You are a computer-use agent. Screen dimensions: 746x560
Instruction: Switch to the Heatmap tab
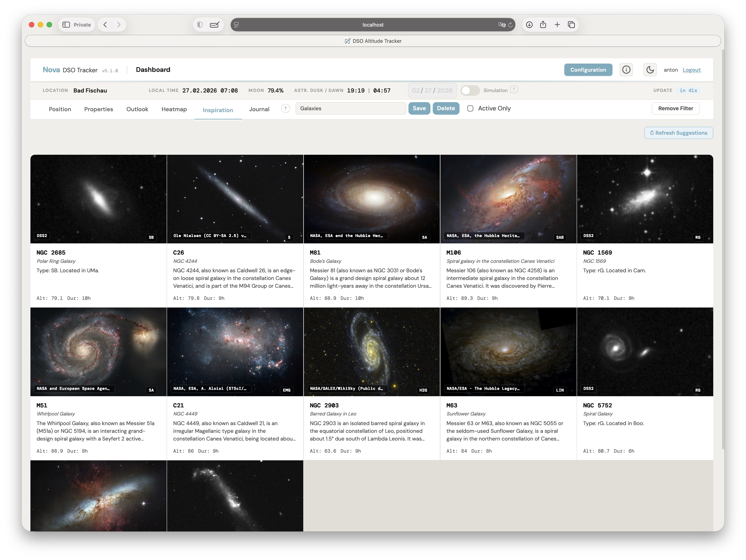(x=174, y=109)
